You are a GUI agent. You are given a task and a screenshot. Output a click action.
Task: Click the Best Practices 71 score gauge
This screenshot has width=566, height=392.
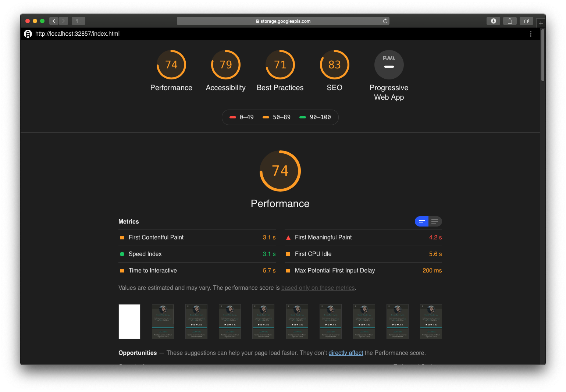(x=280, y=64)
